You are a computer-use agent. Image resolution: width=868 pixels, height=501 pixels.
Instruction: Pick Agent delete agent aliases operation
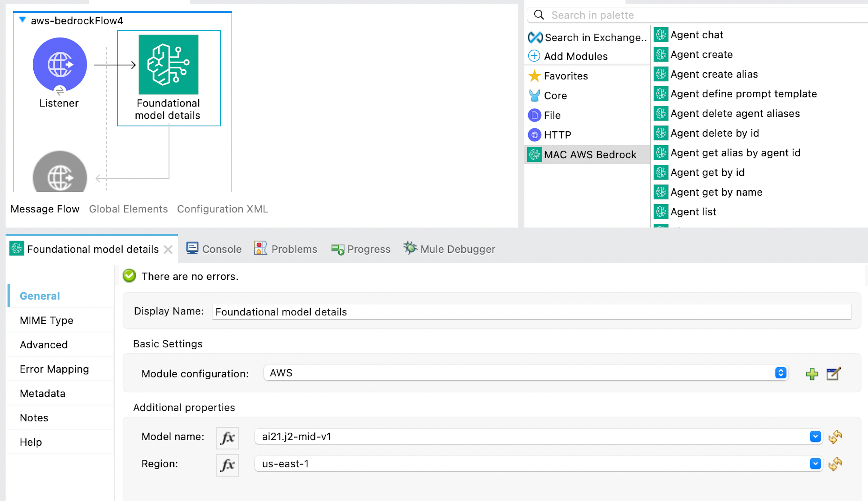pos(726,113)
